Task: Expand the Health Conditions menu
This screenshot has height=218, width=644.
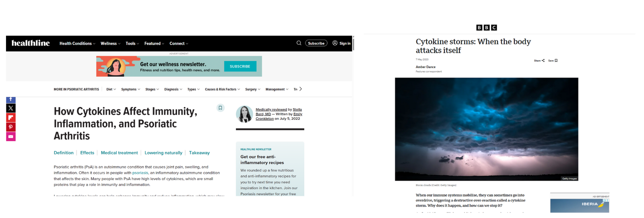Action: [x=77, y=43]
